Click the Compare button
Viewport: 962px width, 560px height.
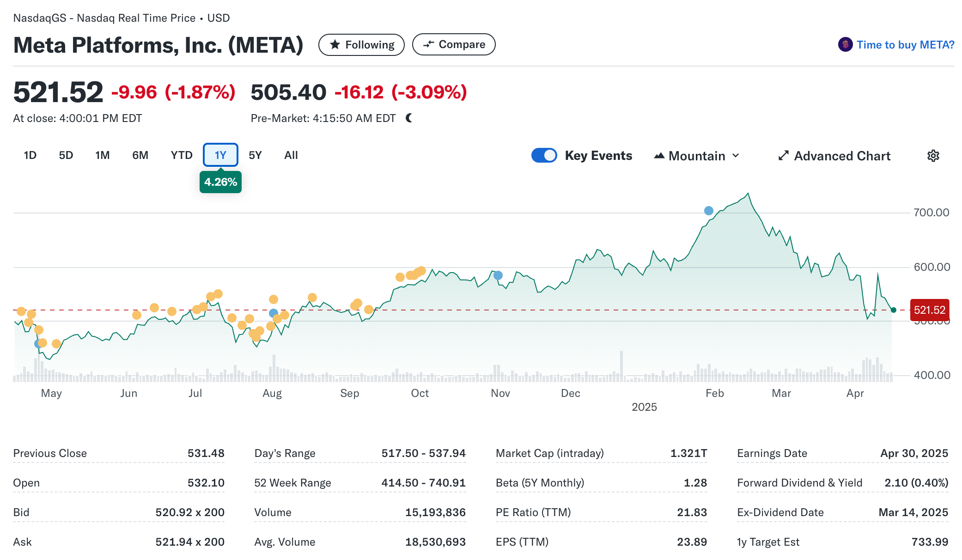[x=453, y=44]
